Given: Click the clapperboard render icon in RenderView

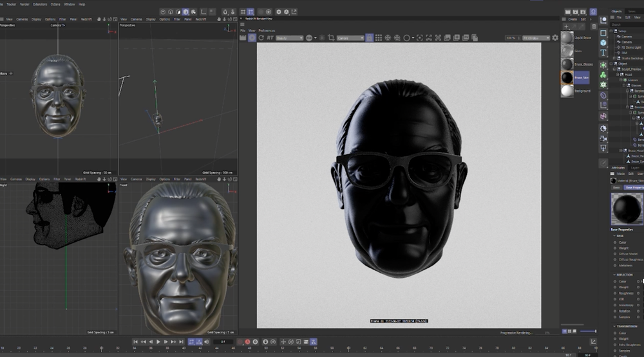Looking at the screenshot, I should tap(243, 38).
